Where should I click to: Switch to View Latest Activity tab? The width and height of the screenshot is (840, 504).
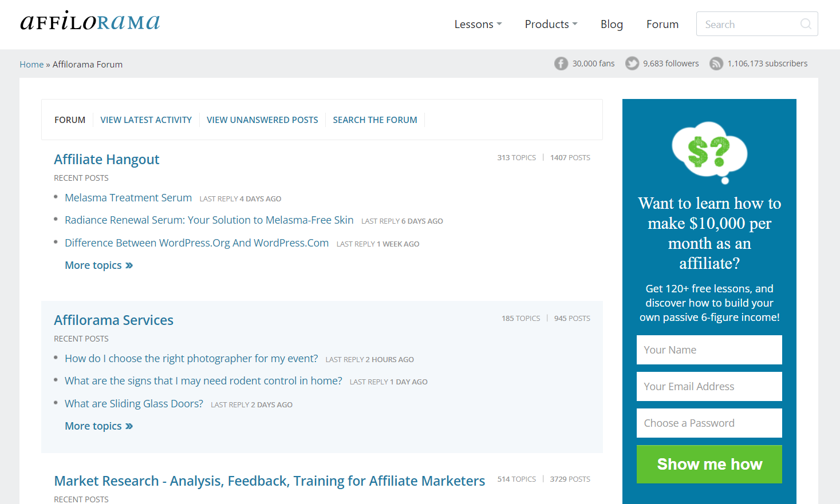coord(146,120)
